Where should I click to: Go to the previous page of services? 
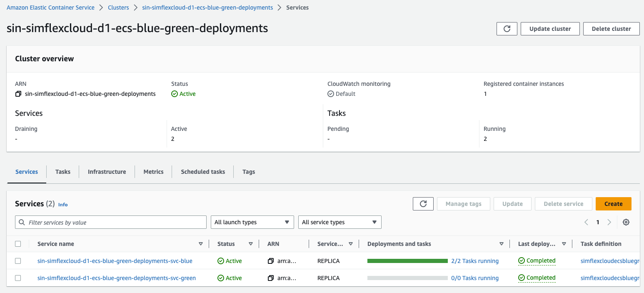pyautogui.click(x=586, y=222)
